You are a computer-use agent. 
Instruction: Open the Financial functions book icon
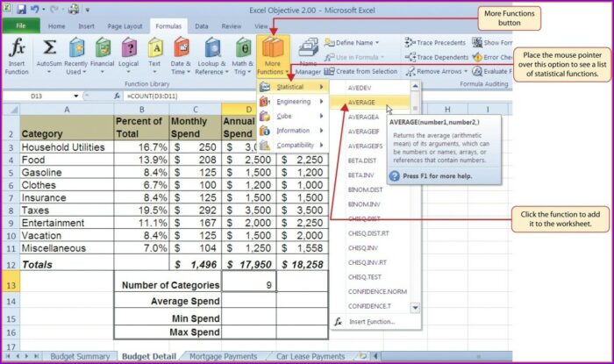(103, 47)
